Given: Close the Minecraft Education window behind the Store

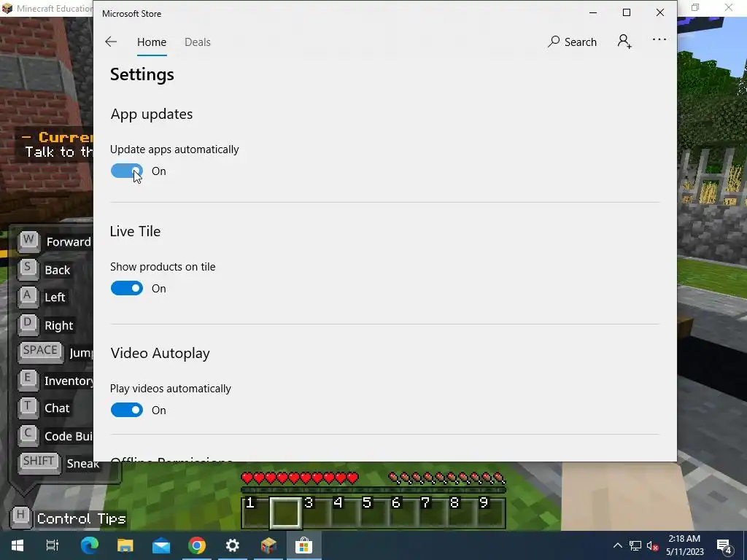Looking at the screenshot, I should pyautogui.click(x=729, y=7).
